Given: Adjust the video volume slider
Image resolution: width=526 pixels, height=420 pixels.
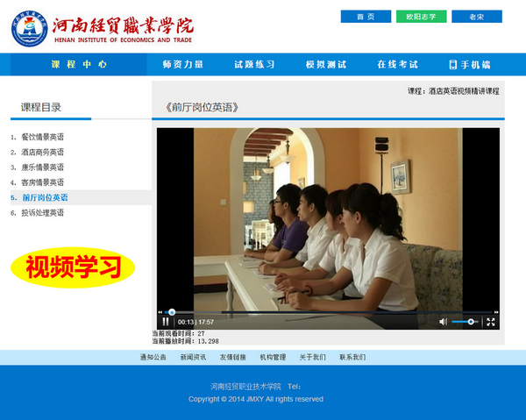Looking at the screenshot, I should coord(466,322).
